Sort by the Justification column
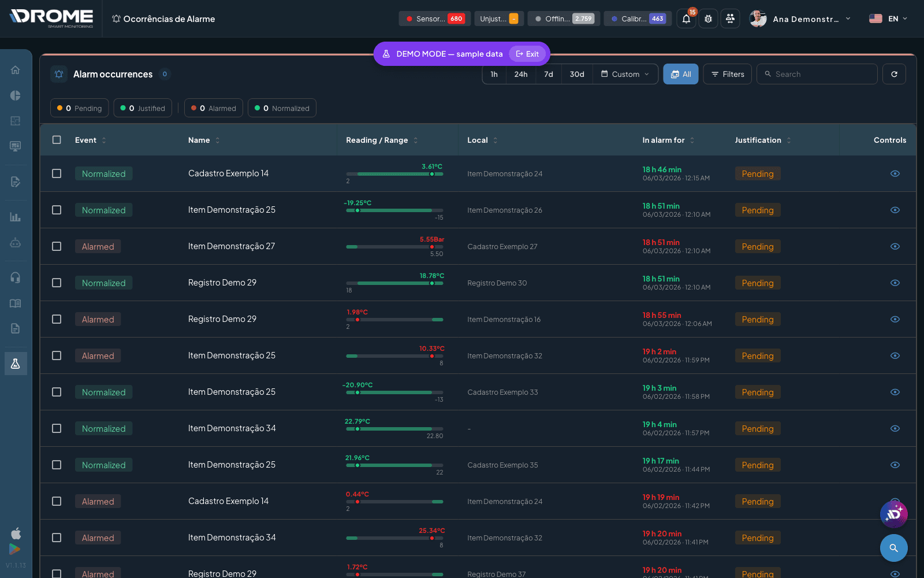This screenshot has height=578, width=924. coord(763,140)
